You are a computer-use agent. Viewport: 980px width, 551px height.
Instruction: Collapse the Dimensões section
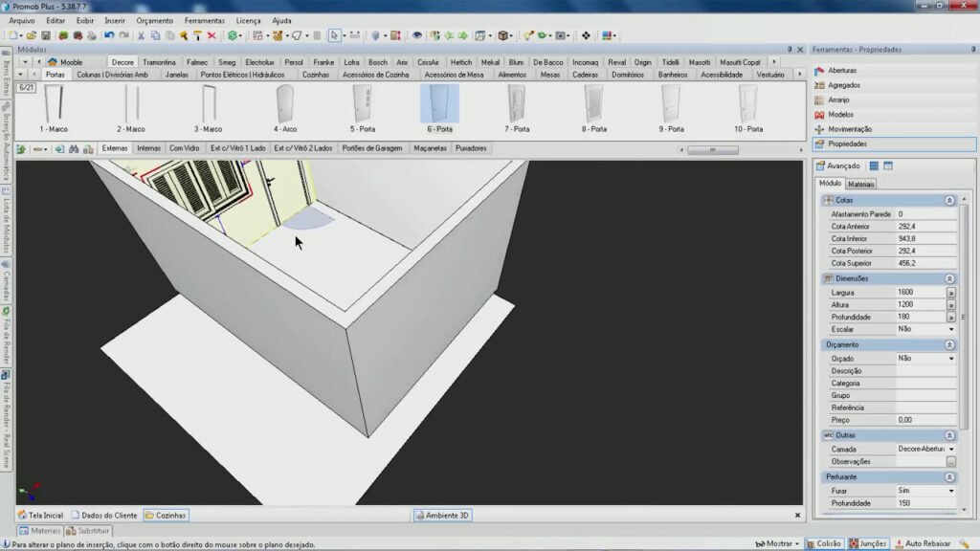(x=949, y=278)
